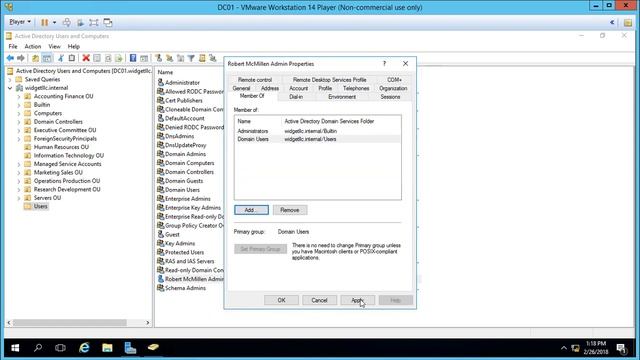Enter VMware Unity mode
This screenshot has width=640, height=360.
click(x=108, y=22)
